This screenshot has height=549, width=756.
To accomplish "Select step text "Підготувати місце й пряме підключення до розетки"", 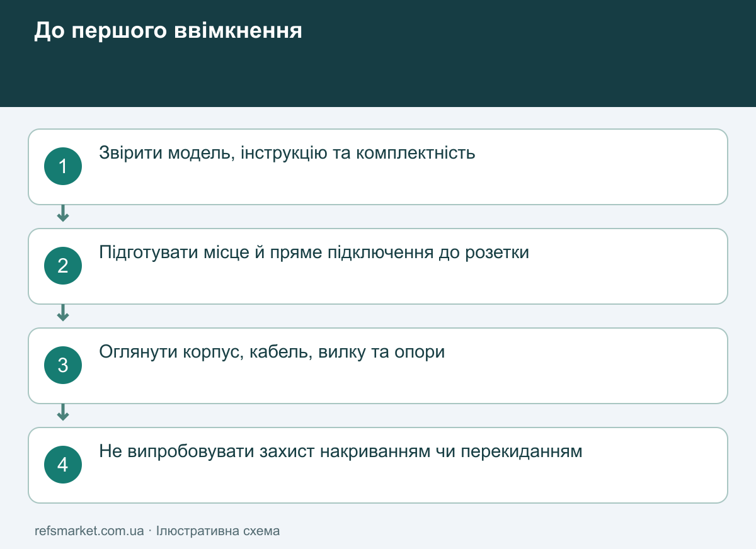I will tap(314, 252).
